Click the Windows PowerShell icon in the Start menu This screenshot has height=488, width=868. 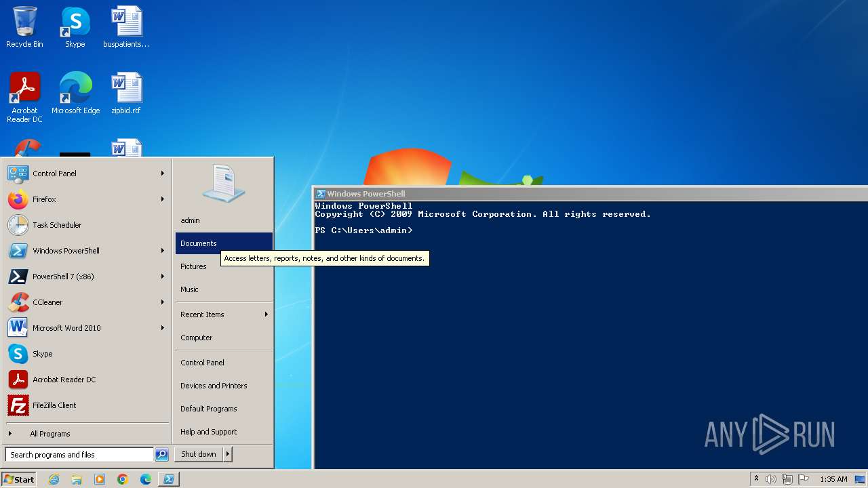click(x=18, y=251)
